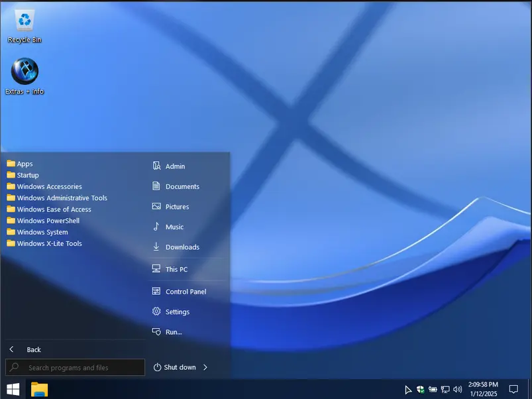Image resolution: width=532 pixels, height=399 pixels.
Task: Open Control Panel text entry
Action: click(186, 292)
